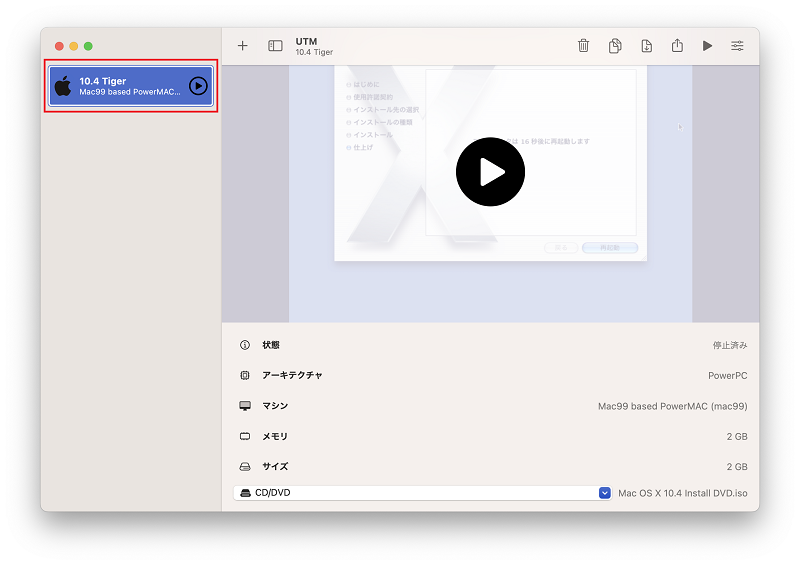Select the 10.4 Tiger VM in sidebar
Viewport: 800px width, 565px height.
131,86
